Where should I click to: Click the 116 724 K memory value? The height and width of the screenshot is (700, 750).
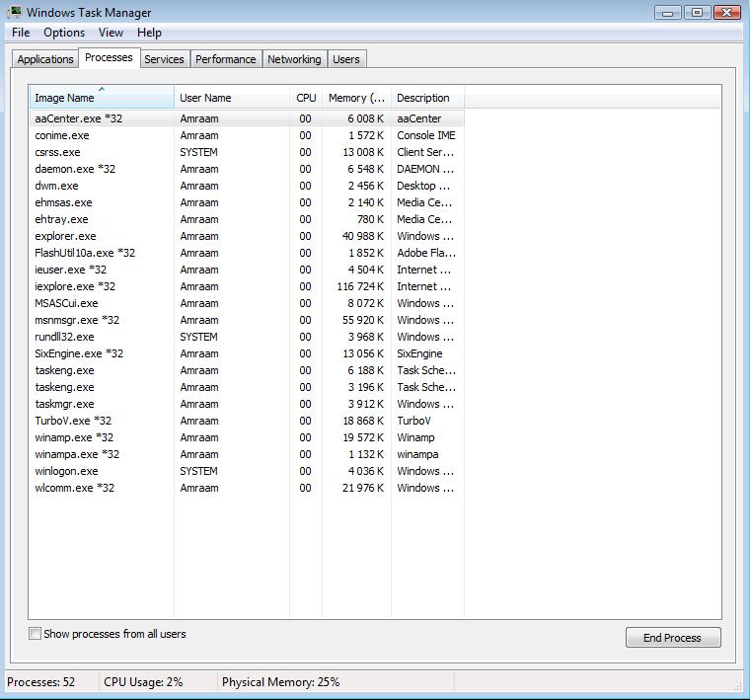(x=360, y=286)
